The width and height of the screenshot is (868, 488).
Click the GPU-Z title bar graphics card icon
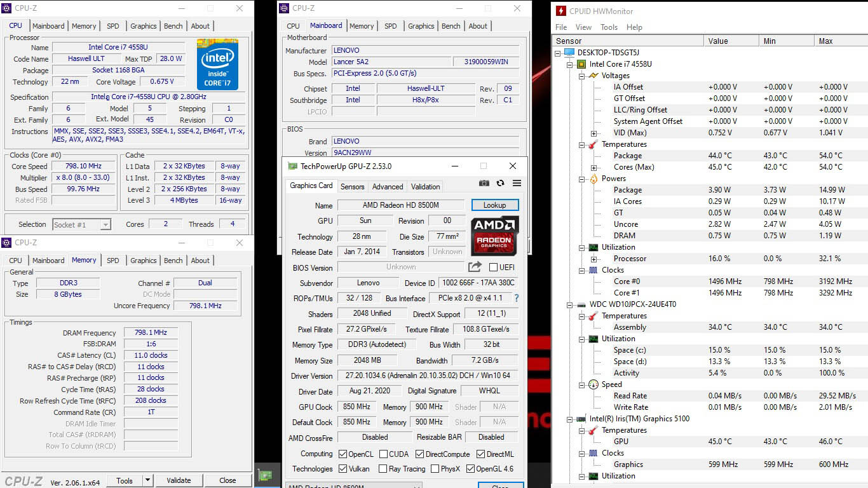(x=292, y=166)
